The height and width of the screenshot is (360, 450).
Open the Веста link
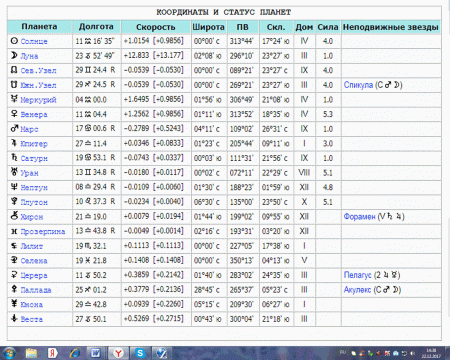click(32, 319)
